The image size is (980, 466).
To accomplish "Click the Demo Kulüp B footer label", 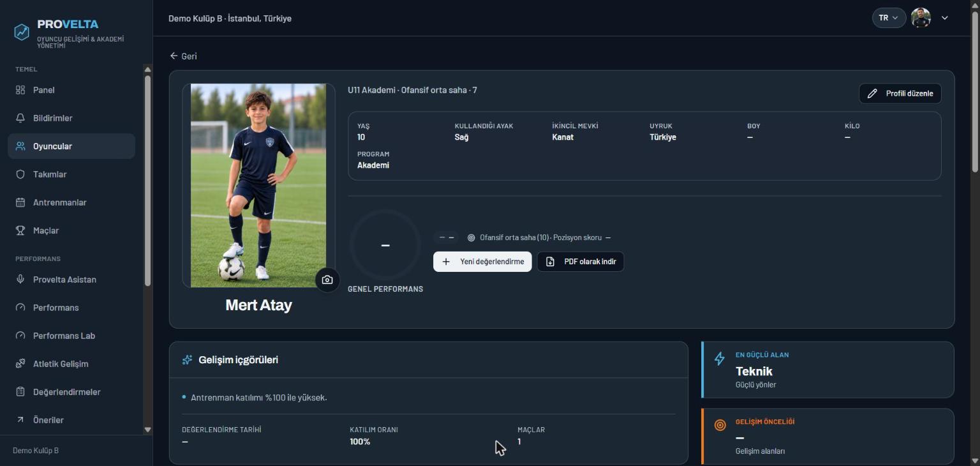I will coord(36,451).
